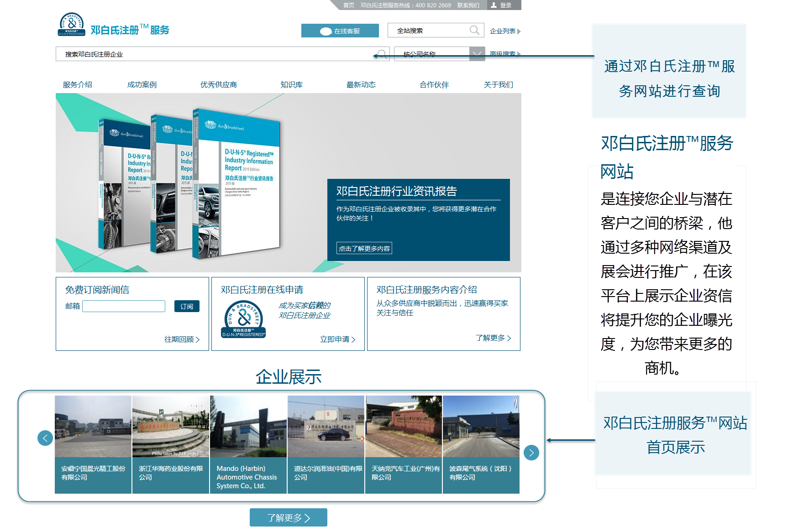Screen dimensions: 809x532
Task: Advance company carousel with right arrow
Action: click(x=531, y=453)
